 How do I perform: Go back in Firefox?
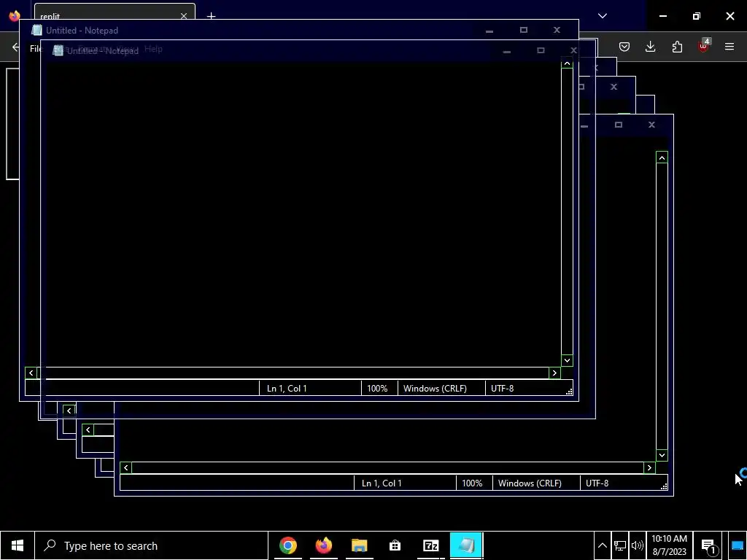pos(15,47)
